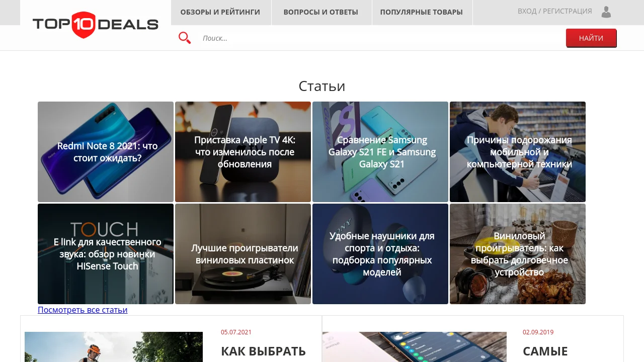The width and height of the screenshot is (644, 362).
Task: Open the Лучшие проигрыватели виниловых пластинок article
Action: (x=243, y=254)
